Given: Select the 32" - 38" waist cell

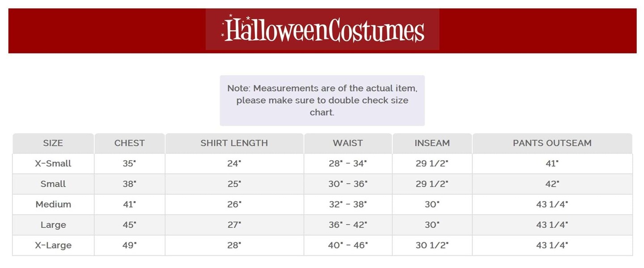Looking at the screenshot, I should pyautogui.click(x=347, y=205).
